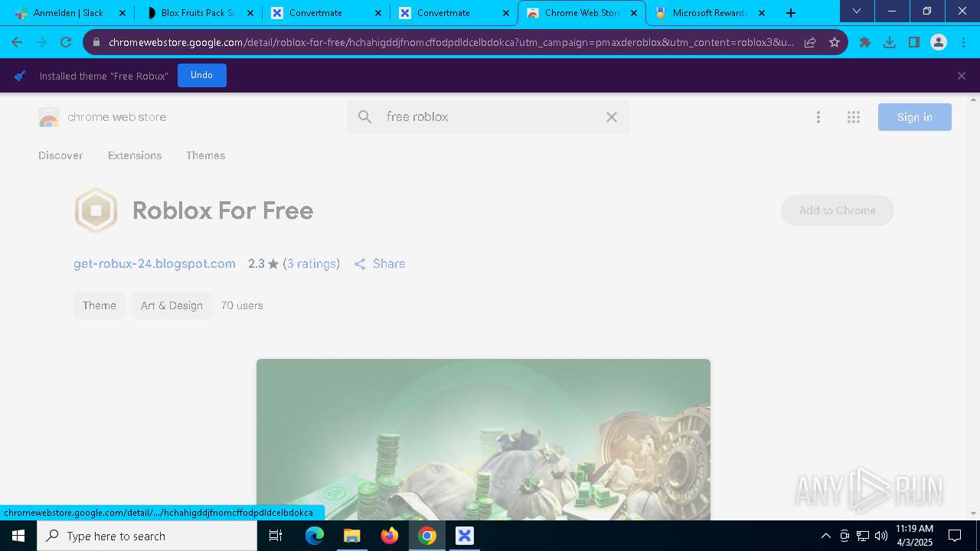This screenshot has width=980, height=551.
Task: Switch to the Anmelden | Slack tab
Action: coord(68,13)
